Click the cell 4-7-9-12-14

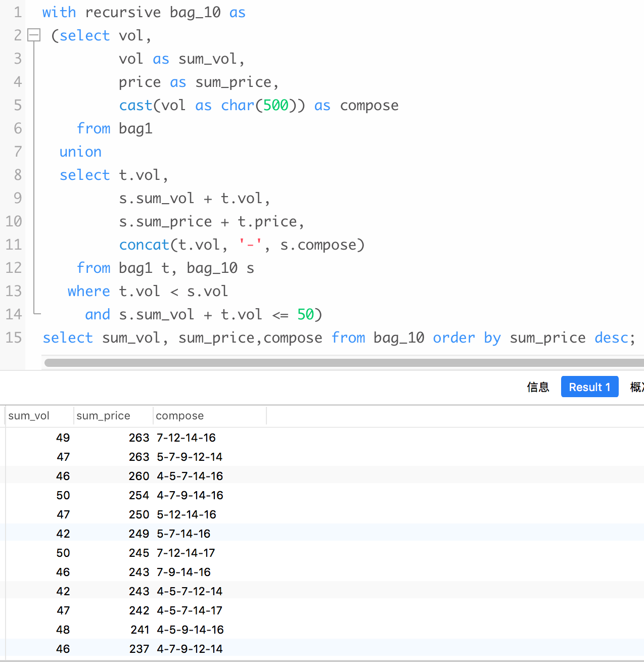(190, 649)
